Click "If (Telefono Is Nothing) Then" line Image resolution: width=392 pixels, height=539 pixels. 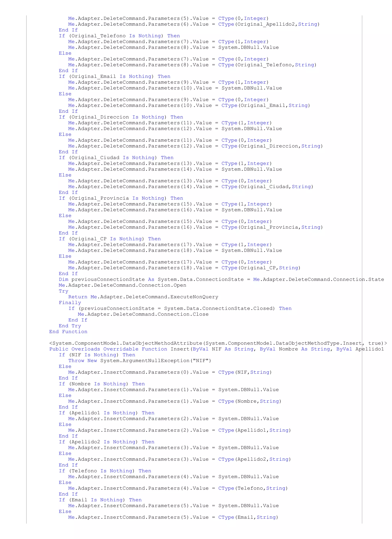105,471
